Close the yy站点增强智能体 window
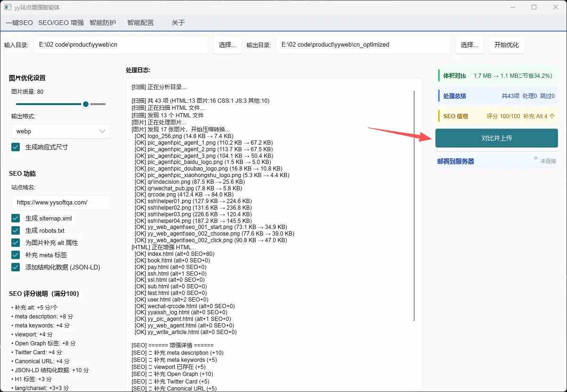The height and width of the screenshot is (392, 567). coord(556,7)
